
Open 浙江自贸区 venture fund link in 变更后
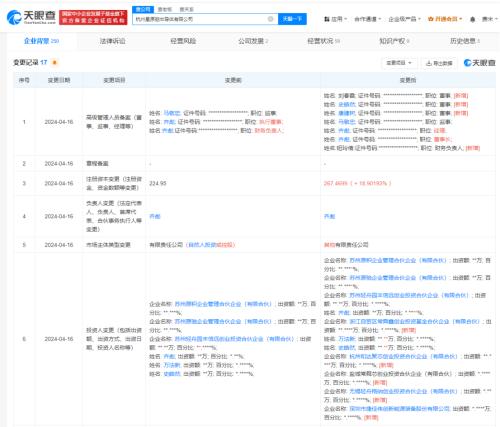coord(414,321)
